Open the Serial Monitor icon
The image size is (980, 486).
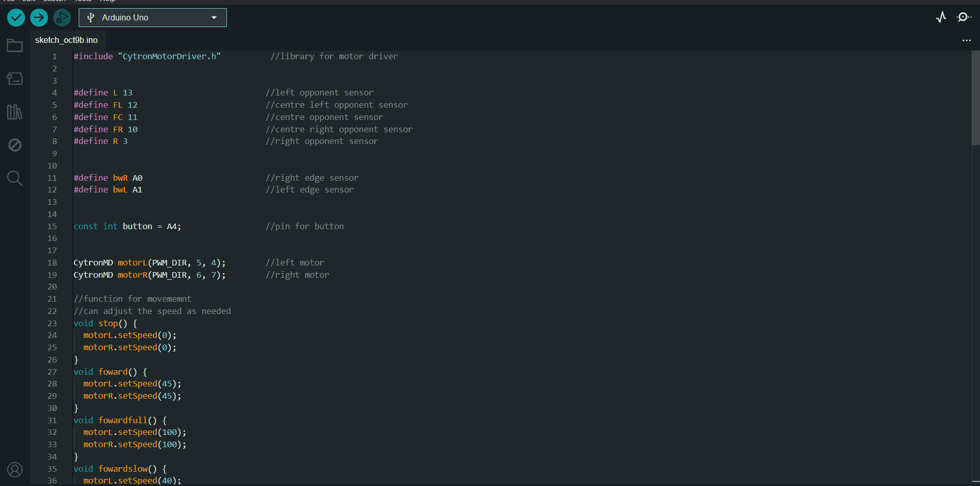[x=963, y=17]
